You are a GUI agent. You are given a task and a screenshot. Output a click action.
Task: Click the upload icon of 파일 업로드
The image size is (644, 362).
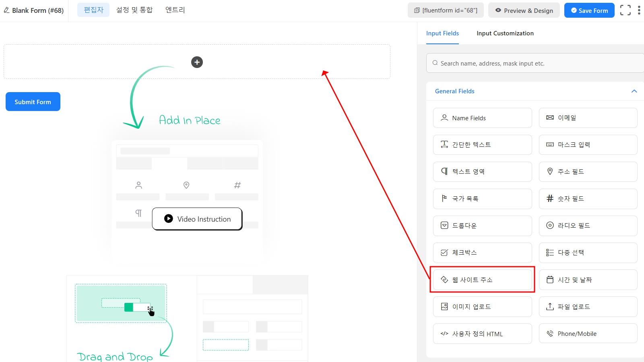point(550,306)
